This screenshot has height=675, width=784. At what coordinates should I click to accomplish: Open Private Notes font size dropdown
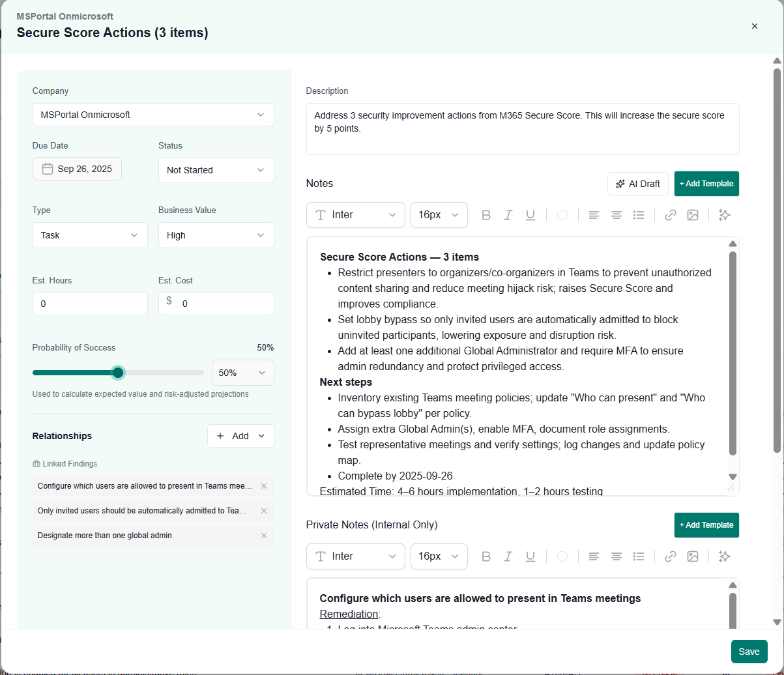439,556
